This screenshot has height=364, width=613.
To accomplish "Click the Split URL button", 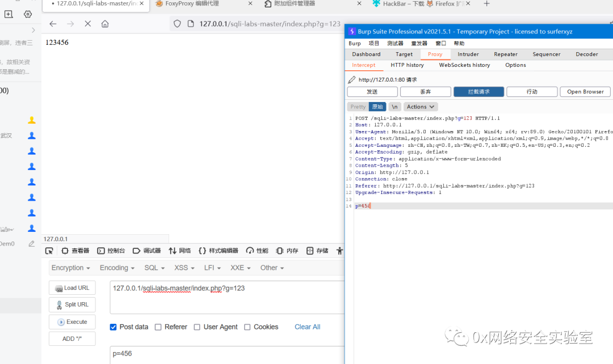I will (x=72, y=304).
